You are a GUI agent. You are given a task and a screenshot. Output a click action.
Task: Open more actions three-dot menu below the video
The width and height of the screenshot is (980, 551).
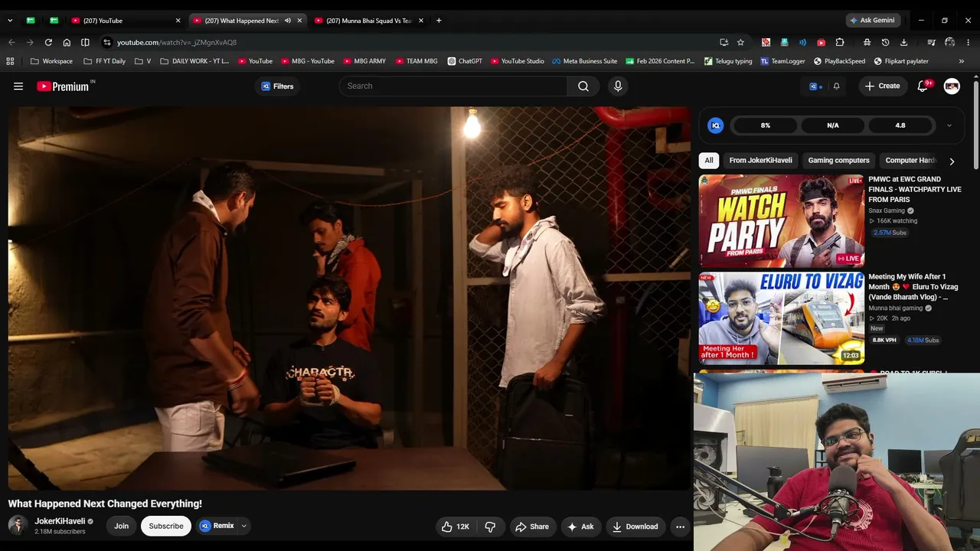680,527
